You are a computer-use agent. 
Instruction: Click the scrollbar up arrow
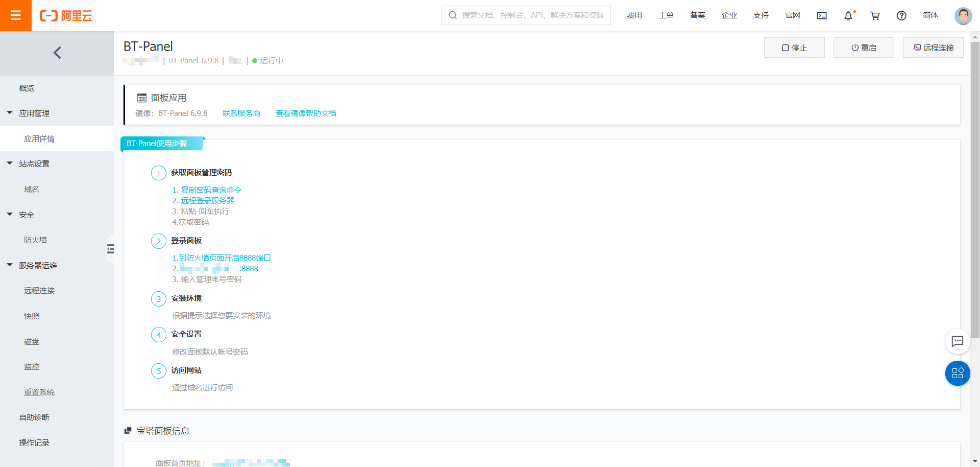[x=975, y=37]
